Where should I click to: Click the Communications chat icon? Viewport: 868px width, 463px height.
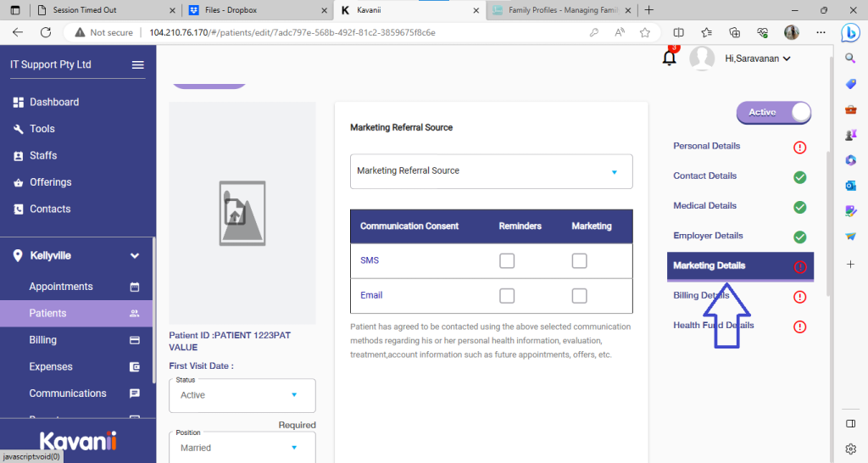134,393
